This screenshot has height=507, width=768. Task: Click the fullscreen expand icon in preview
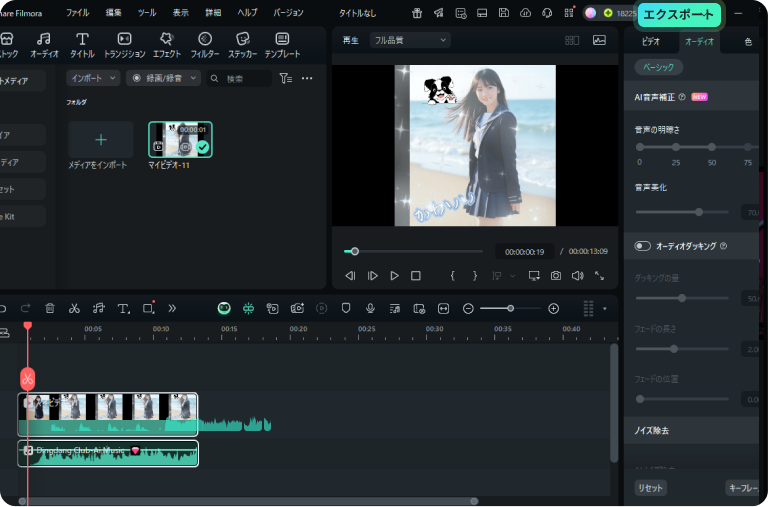point(599,276)
